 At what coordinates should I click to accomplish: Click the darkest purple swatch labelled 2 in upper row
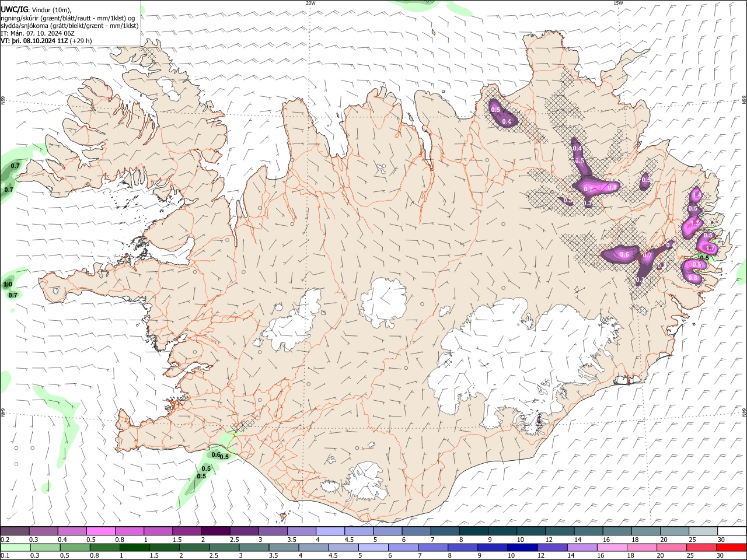215,531
